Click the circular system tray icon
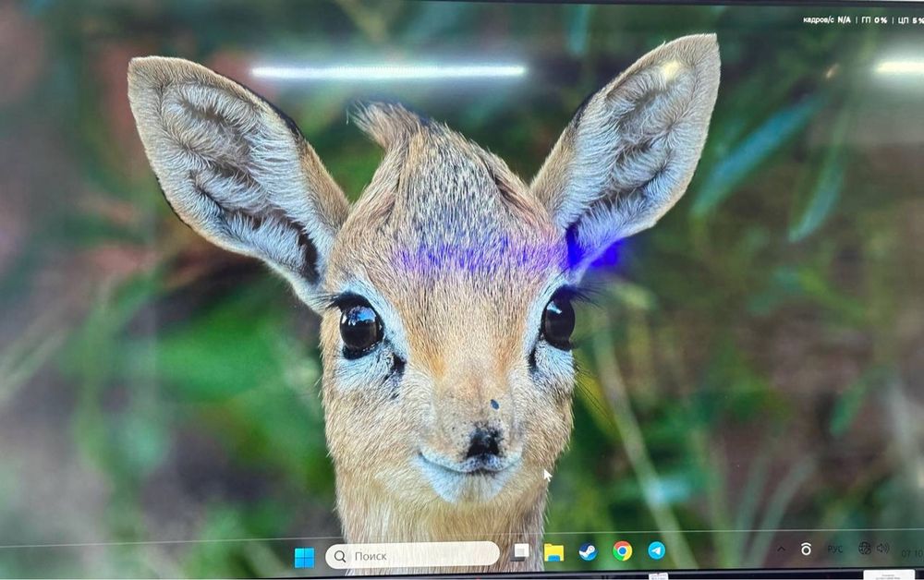The width and height of the screenshot is (924, 580). coord(806,549)
